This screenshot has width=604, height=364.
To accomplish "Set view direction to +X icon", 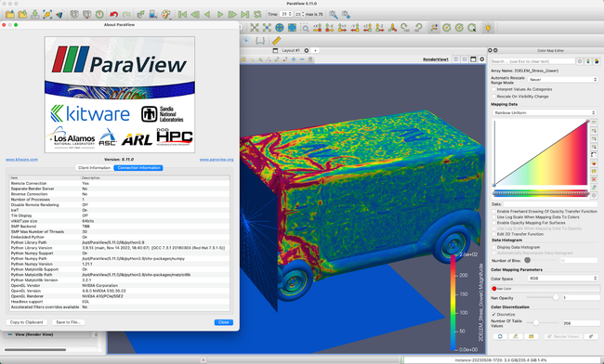I will click(x=318, y=28).
